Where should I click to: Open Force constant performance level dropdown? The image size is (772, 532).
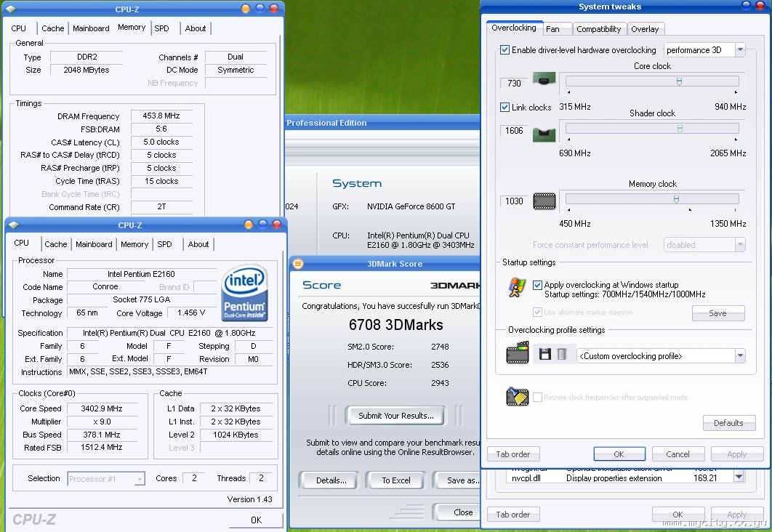point(704,245)
